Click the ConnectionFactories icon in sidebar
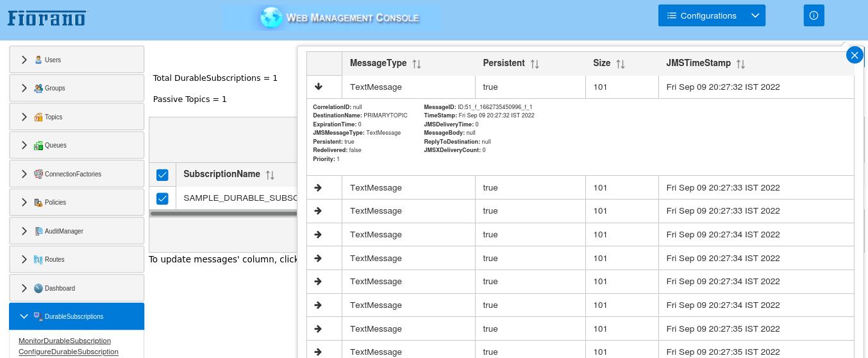 (x=38, y=174)
